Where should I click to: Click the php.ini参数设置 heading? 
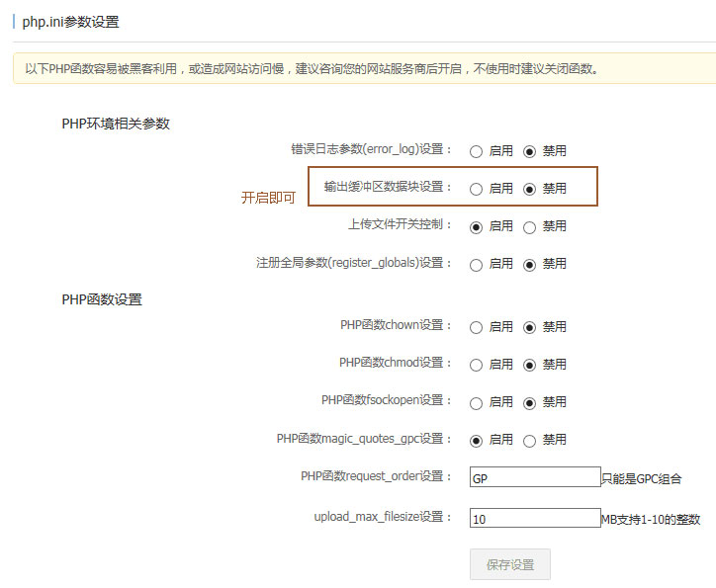pos(70,22)
